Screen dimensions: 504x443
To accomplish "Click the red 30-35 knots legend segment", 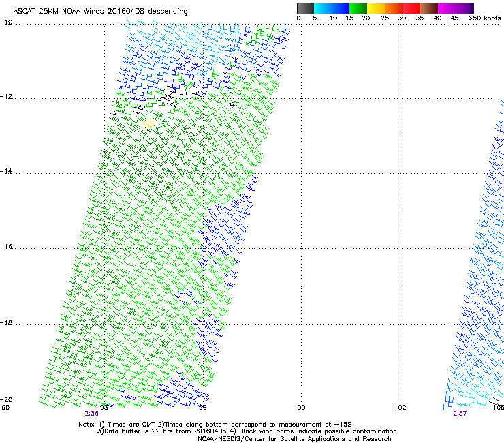I will [x=411, y=8].
